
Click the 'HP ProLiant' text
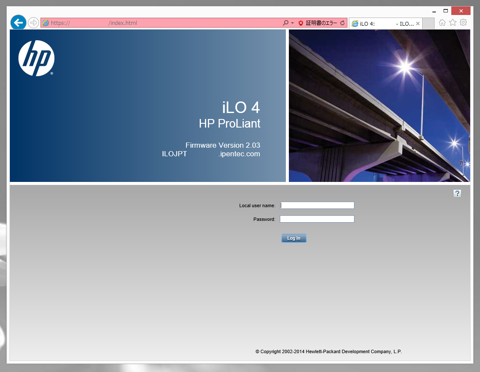(x=229, y=124)
